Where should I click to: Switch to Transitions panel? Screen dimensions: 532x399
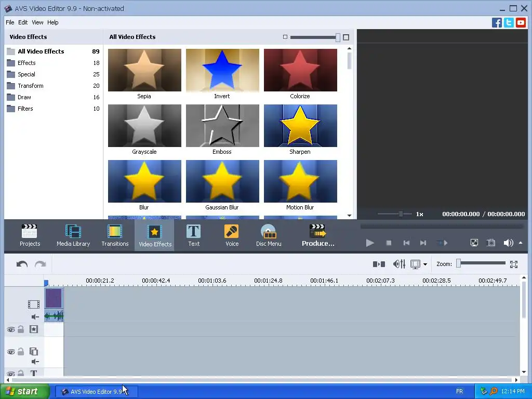tap(115, 235)
